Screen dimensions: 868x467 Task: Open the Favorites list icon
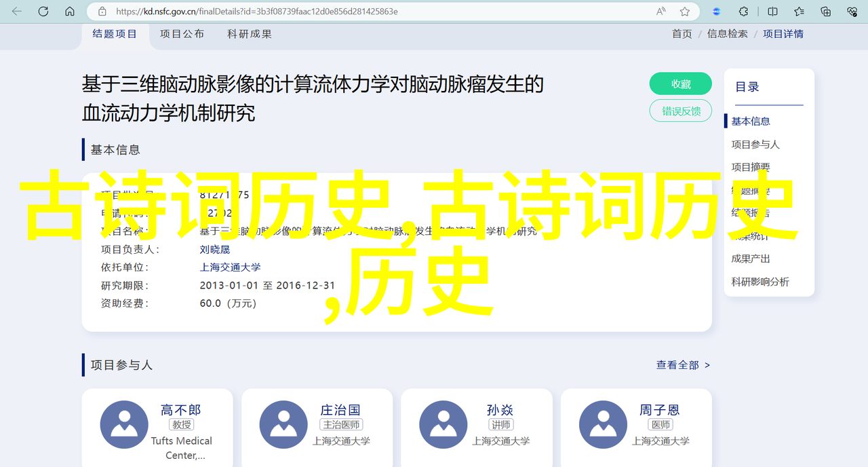(800, 12)
